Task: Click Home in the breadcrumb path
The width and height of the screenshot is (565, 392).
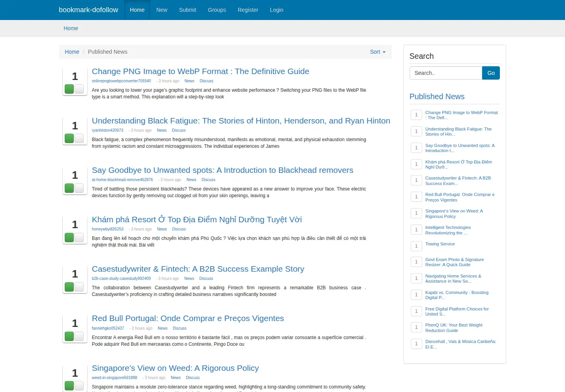Action: coord(72,52)
